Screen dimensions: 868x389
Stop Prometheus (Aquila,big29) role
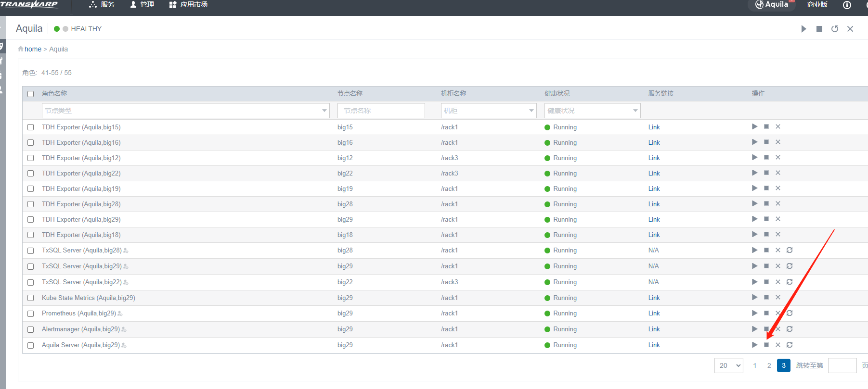[x=766, y=313]
